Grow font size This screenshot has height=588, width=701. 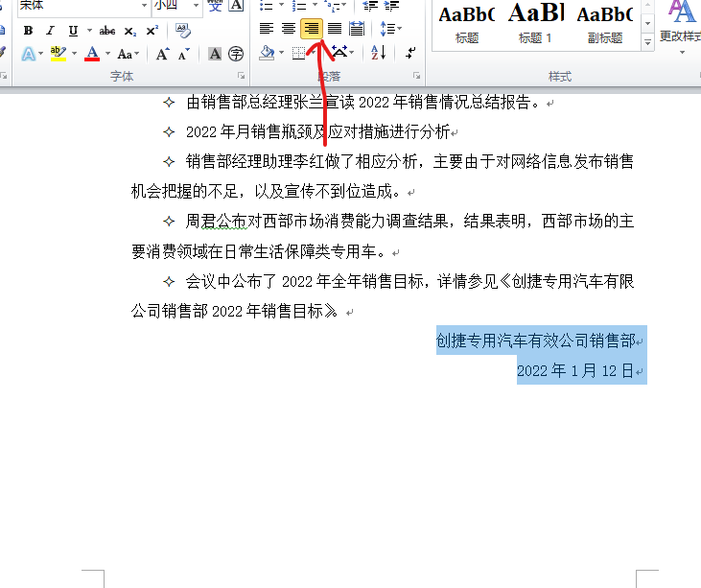(x=162, y=54)
